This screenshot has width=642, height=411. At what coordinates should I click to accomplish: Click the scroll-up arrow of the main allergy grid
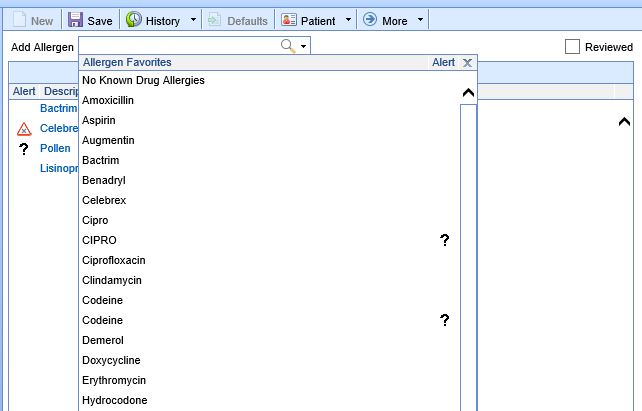point(624,122)
